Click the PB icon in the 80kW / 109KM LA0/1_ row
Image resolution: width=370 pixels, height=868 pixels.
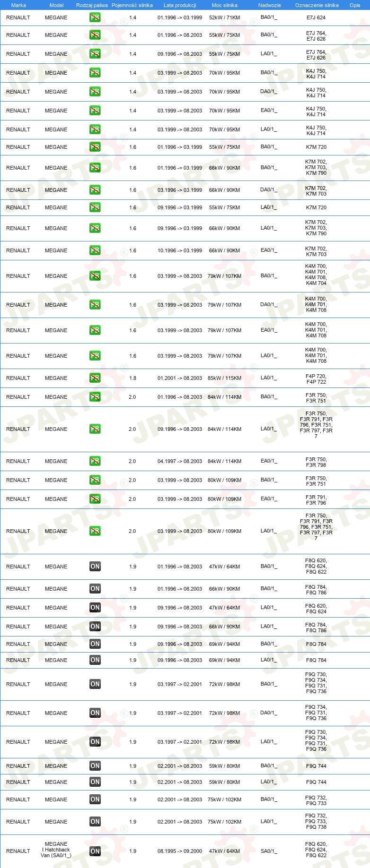95,531
